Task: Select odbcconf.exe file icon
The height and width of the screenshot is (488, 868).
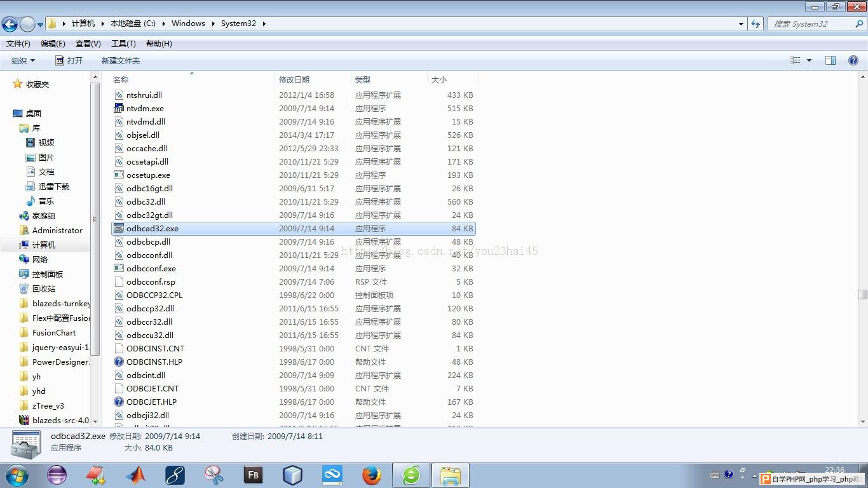Action: [x=118, y=268]
